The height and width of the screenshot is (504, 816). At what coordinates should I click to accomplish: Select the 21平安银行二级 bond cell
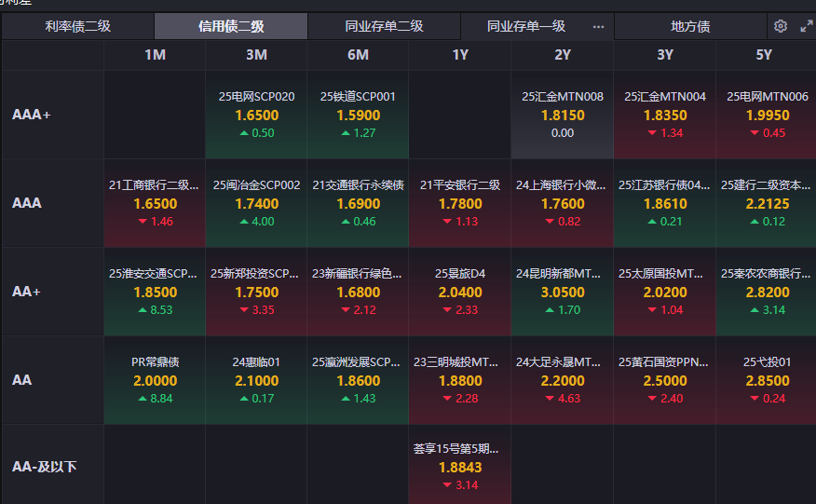click(460, 203)
